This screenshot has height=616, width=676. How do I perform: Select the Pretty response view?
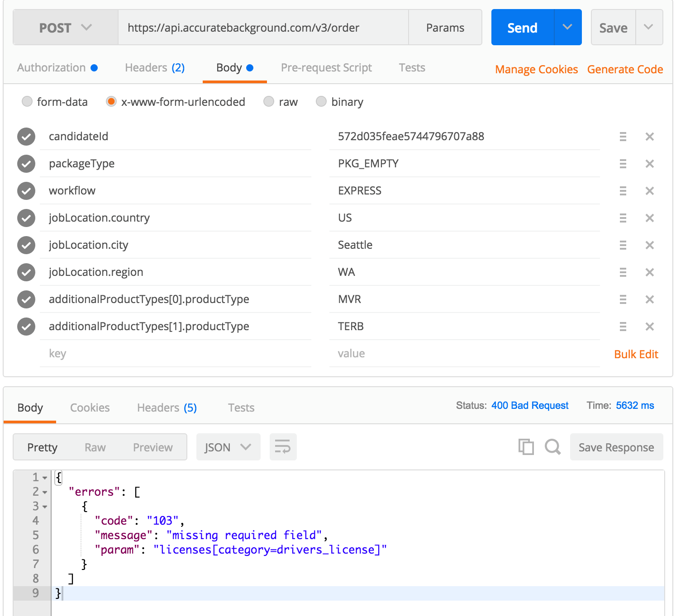pyautogui.click(x=43, y=447)
